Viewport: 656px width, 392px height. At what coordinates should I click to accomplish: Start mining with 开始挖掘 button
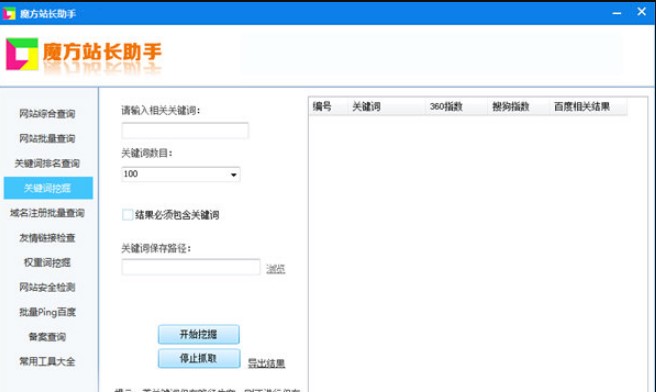199,334
